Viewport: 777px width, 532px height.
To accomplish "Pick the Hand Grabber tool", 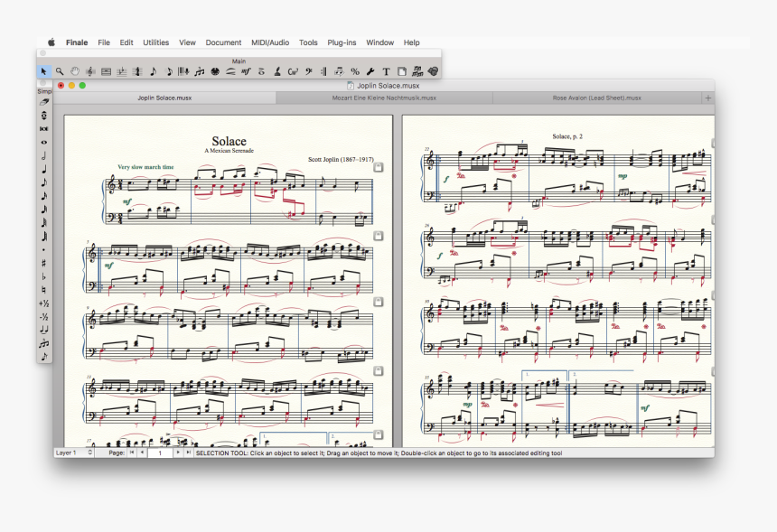I will click(75, 71).
